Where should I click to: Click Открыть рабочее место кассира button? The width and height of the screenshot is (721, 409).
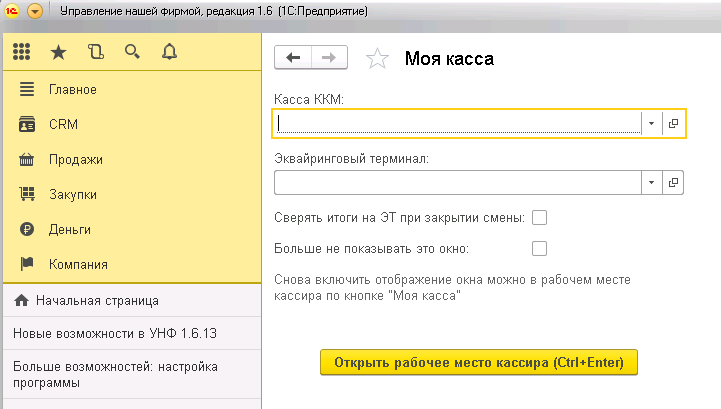[479, 362]
